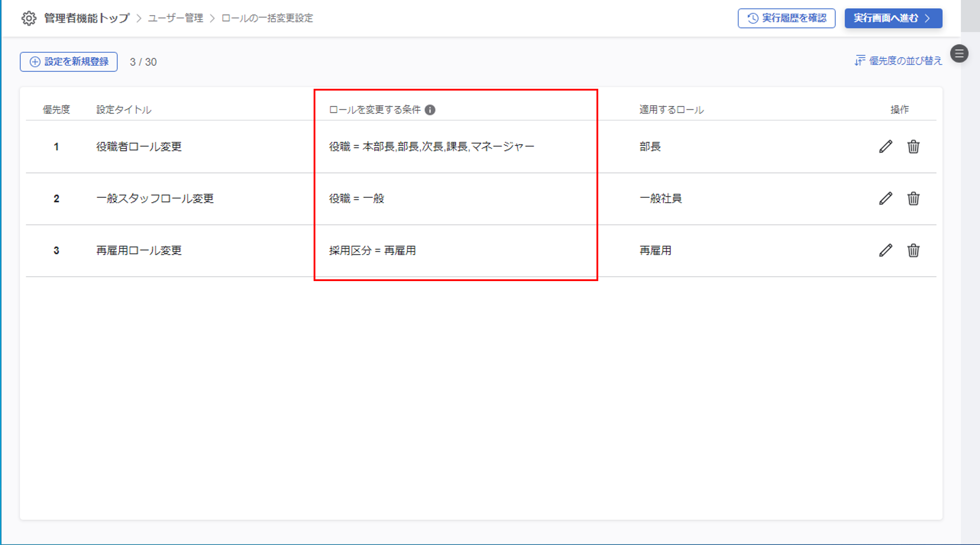980x545 pixels.
Task: Click the plus icon in 設定を新規登録
Action: (x=35, y=62)
